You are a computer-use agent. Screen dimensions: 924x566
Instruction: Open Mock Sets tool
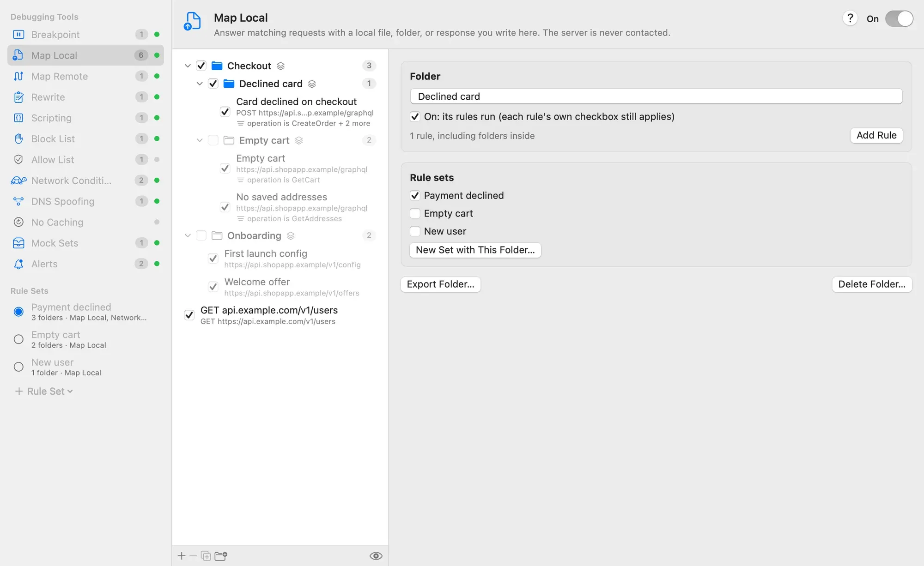coord(85,243)
